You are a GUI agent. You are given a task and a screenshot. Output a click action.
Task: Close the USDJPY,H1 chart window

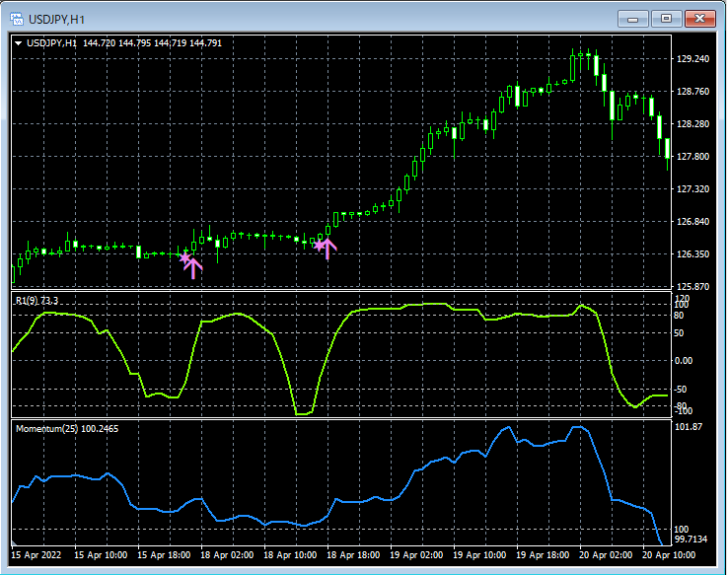(700, 18)
